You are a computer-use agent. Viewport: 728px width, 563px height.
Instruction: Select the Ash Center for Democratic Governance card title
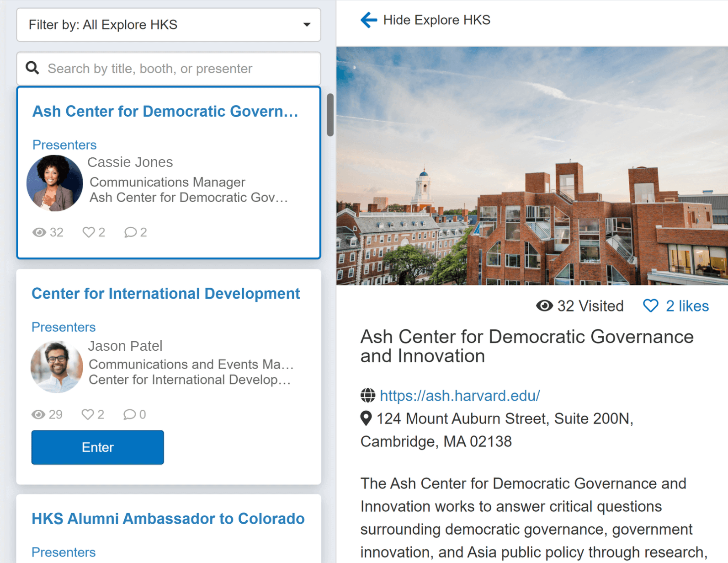165,111
